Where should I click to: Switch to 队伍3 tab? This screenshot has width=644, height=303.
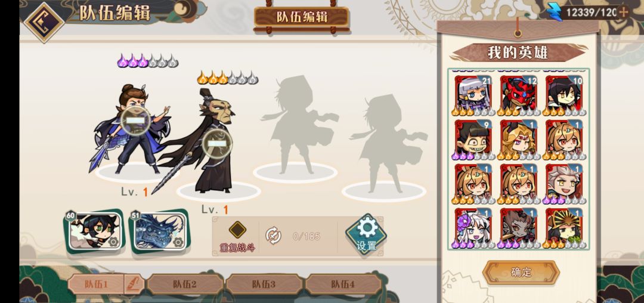[x=264, y=284]
